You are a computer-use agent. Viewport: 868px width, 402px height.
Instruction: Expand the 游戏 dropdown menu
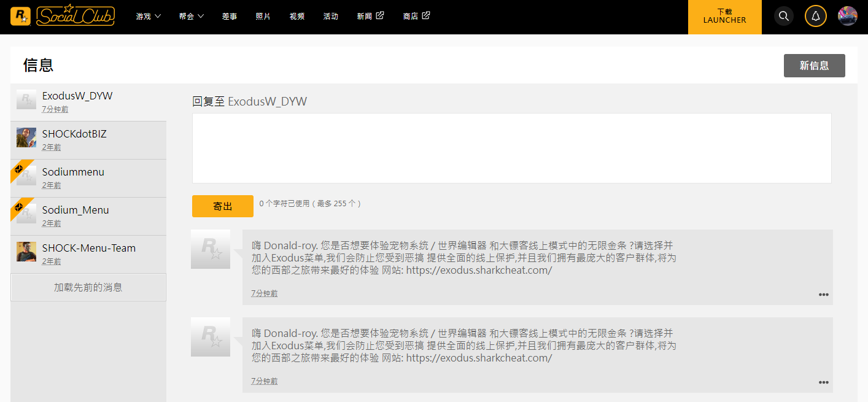(149, 17)
